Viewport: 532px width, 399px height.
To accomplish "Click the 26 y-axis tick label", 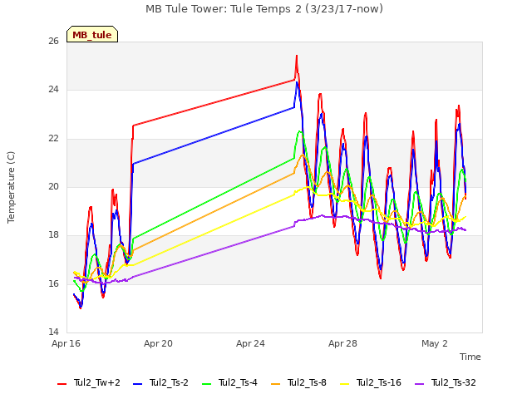I will [53, 41].
